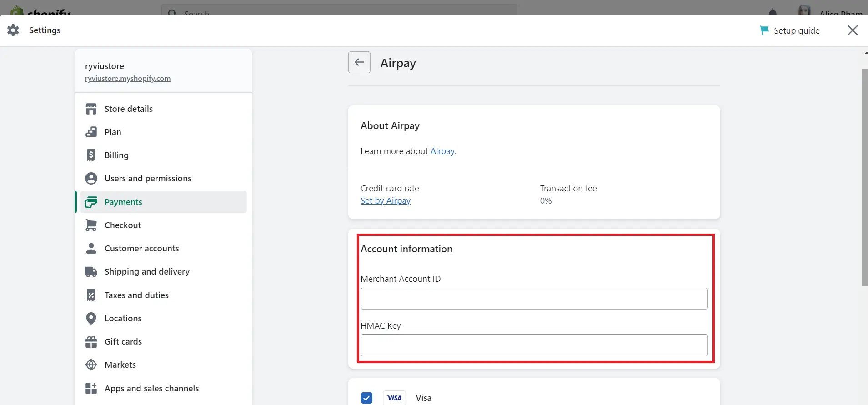Click the Store details icon
Viewport: 868px width, 405px height.
coord(91,109)
